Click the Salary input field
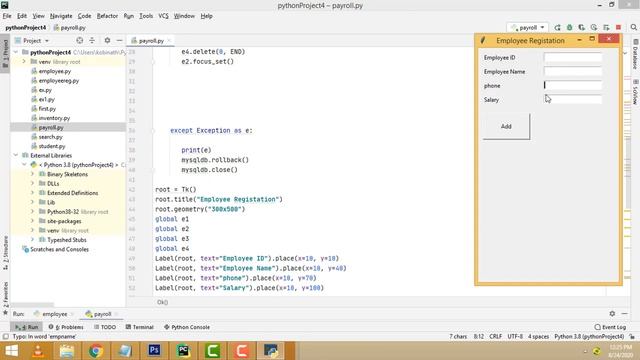This screenshot has width=640, height=360. point(573,100)
